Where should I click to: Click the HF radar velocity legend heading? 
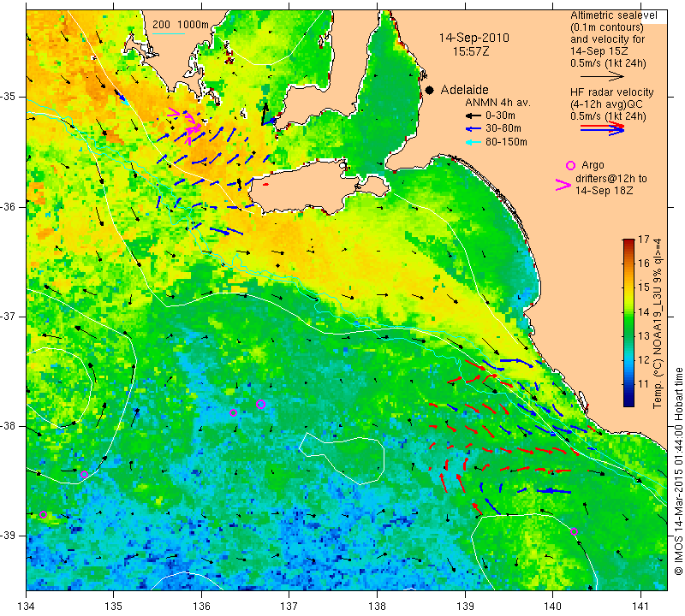click(x=611, y=92)
